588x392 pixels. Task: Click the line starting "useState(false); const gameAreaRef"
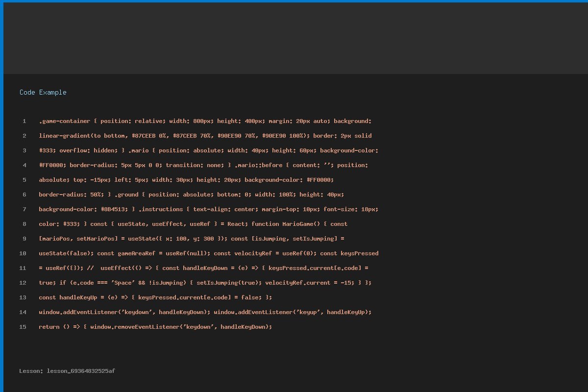[x=208, y=253]
